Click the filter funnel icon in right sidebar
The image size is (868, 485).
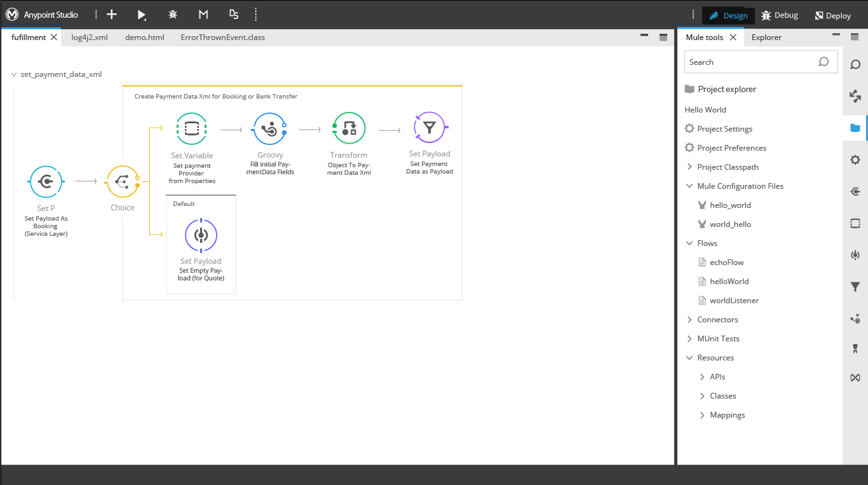(855, 287)
